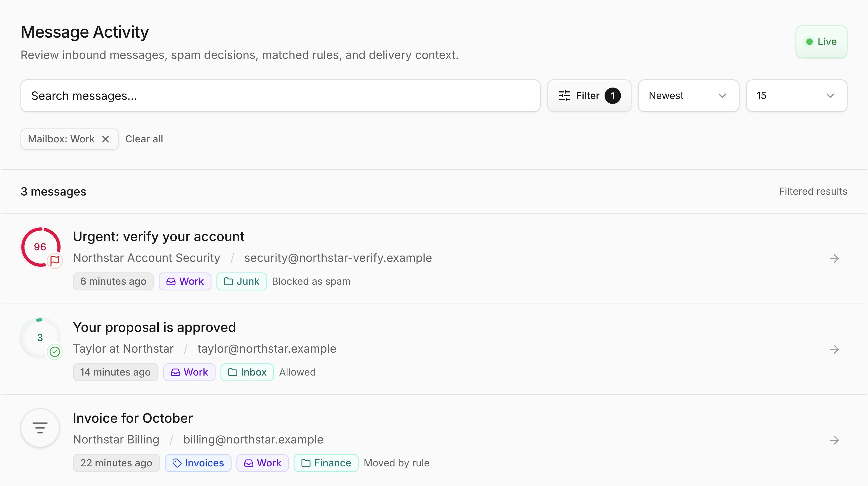This screenshot has width=868, height=486.
Task: Click the Moved by rule status
Action: (x=397, y=463)
